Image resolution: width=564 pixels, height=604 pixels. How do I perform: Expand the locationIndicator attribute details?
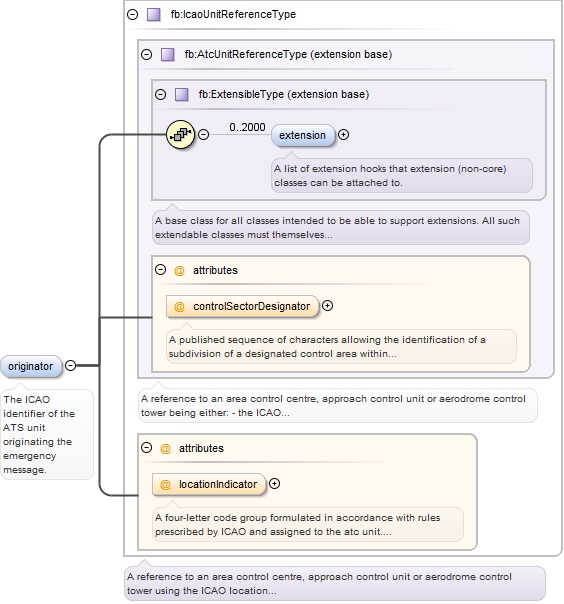coord(274,484)
